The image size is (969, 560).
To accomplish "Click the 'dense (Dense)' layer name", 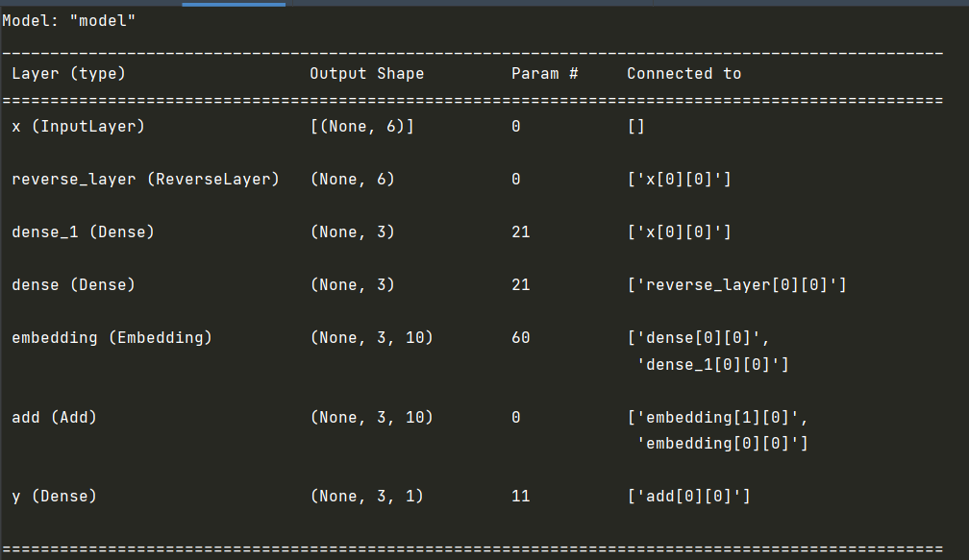I will (x=73, y=285).
